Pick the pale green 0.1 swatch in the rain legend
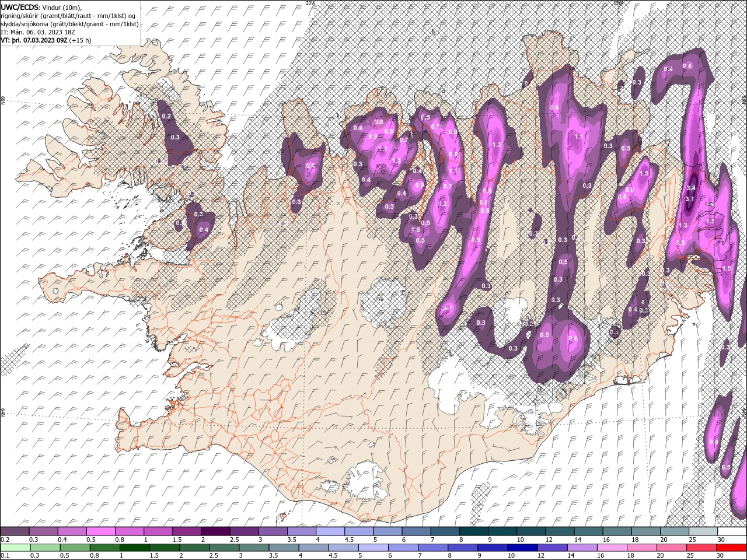This screenshot has width=747, height=560. [15, 548]
